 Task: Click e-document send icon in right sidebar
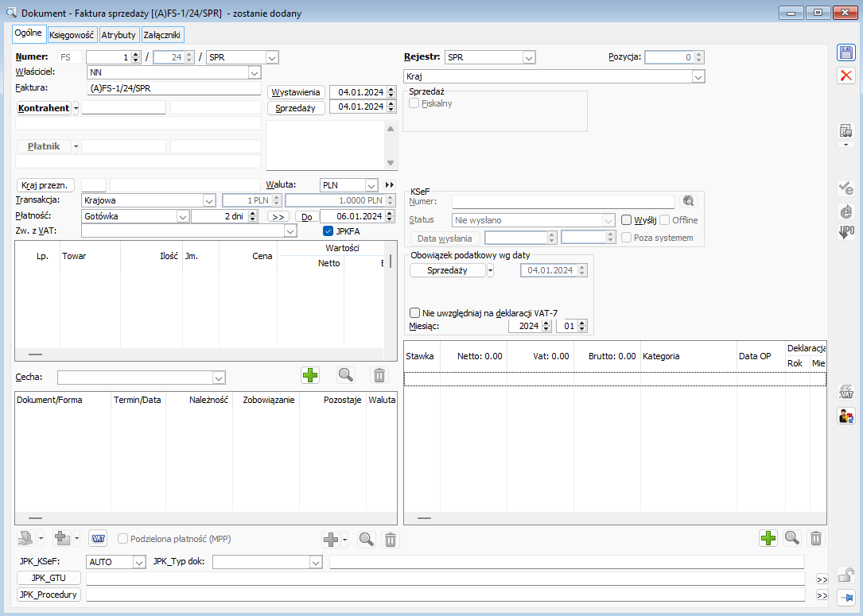pyautogui.click(x=846, y=211)
